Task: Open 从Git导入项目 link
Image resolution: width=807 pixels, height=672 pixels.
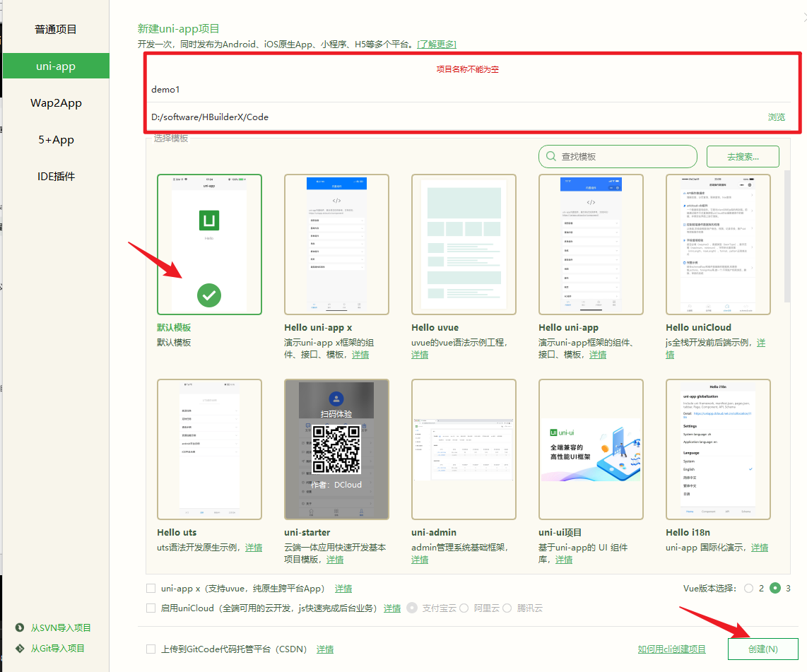Action: pos(58,649)
